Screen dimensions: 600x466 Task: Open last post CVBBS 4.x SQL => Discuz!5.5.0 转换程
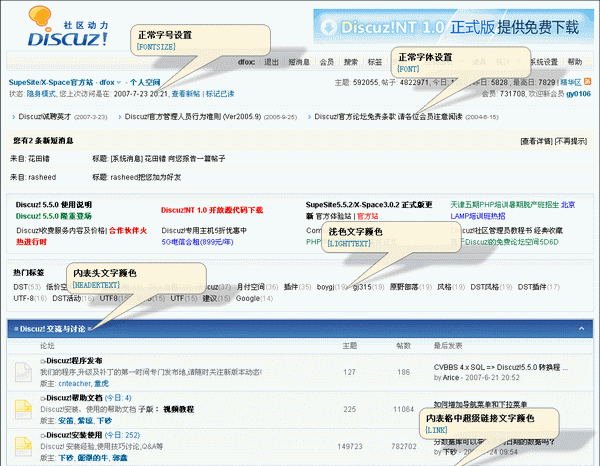[501, 367]
